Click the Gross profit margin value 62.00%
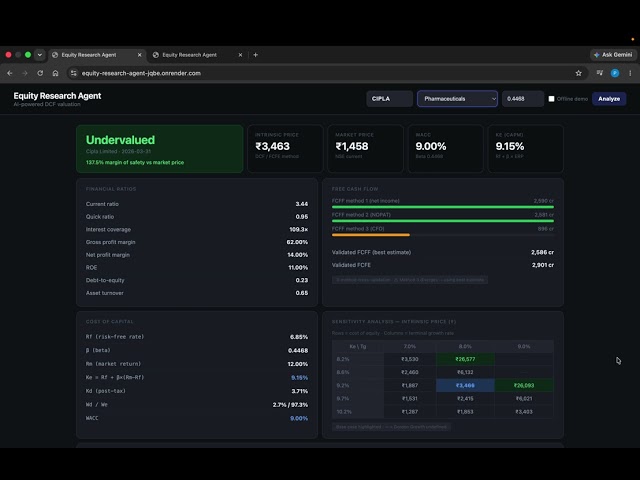 point(297,242)
